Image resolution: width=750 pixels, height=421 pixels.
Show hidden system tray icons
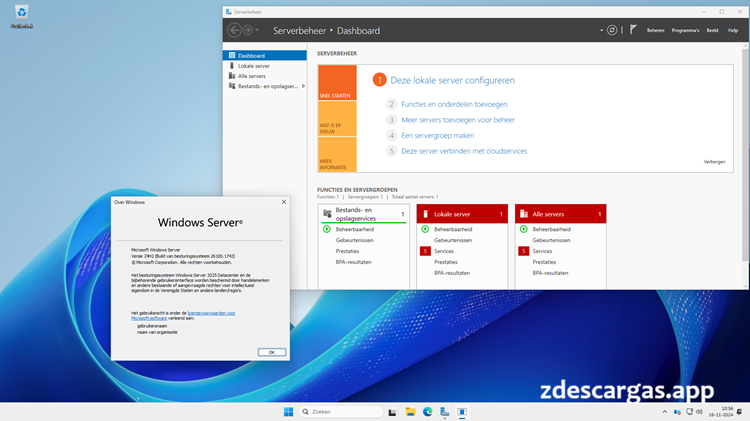(664, 412)
